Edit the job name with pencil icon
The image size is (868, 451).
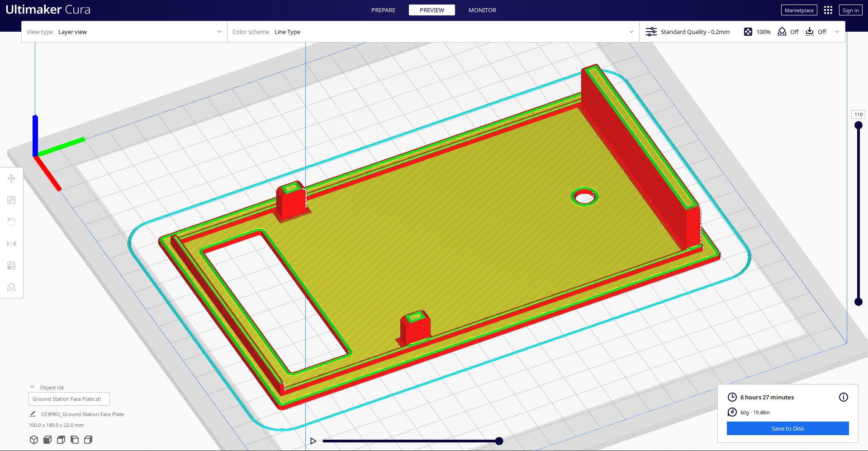[33, 414]
